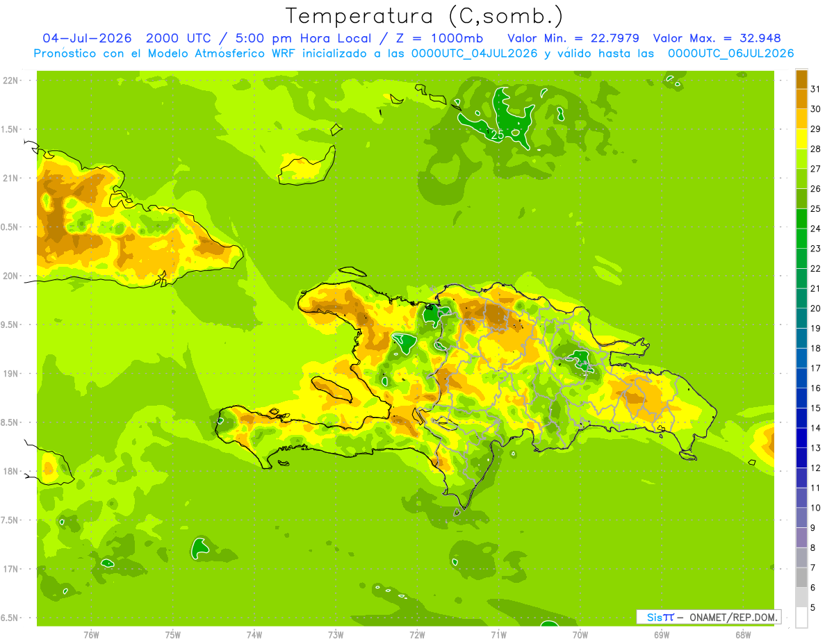This screenshot has width=834, height=644.
Task: Click legend swatch between 26 and 27
Action: [x=801, y=179]
